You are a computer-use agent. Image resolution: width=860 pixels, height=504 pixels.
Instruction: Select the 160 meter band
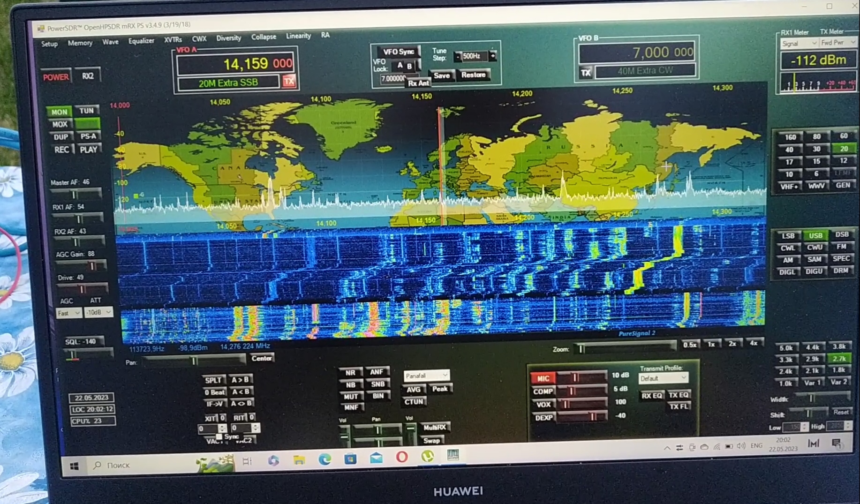click(x=791, y=137)
